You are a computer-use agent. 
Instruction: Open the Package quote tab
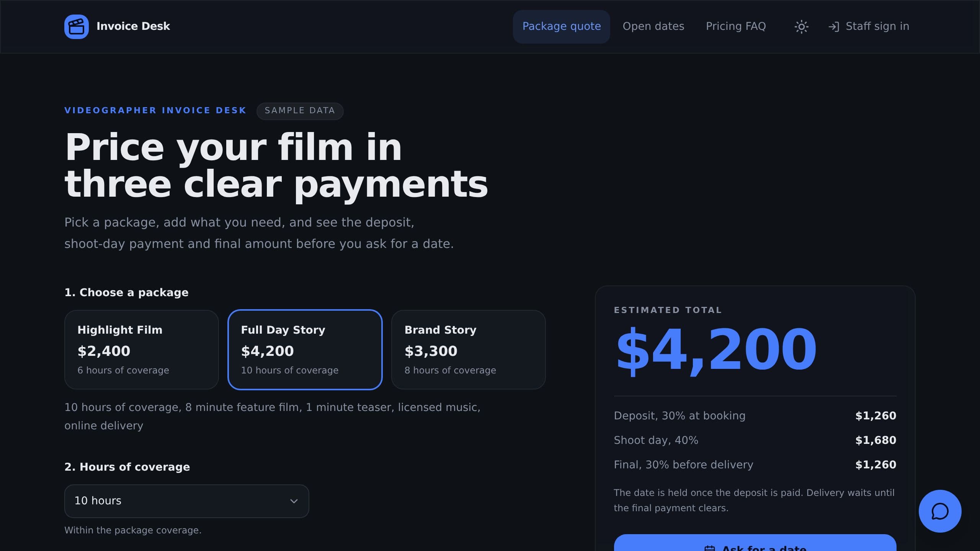click(x=561, y=26)
